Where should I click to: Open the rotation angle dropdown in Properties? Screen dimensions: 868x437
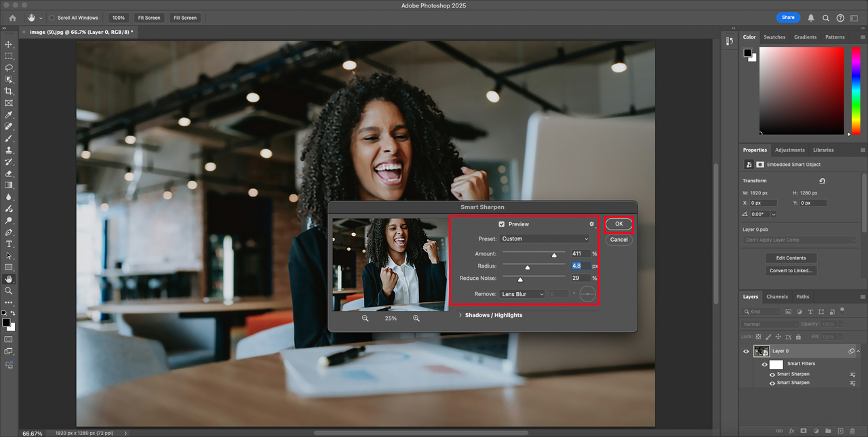(774, 214)
